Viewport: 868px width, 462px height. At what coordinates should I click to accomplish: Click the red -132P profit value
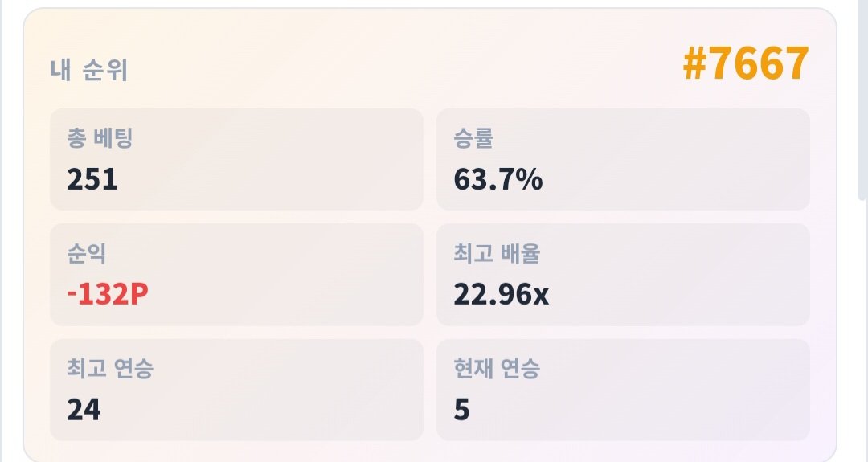click(x=108, y=294)
